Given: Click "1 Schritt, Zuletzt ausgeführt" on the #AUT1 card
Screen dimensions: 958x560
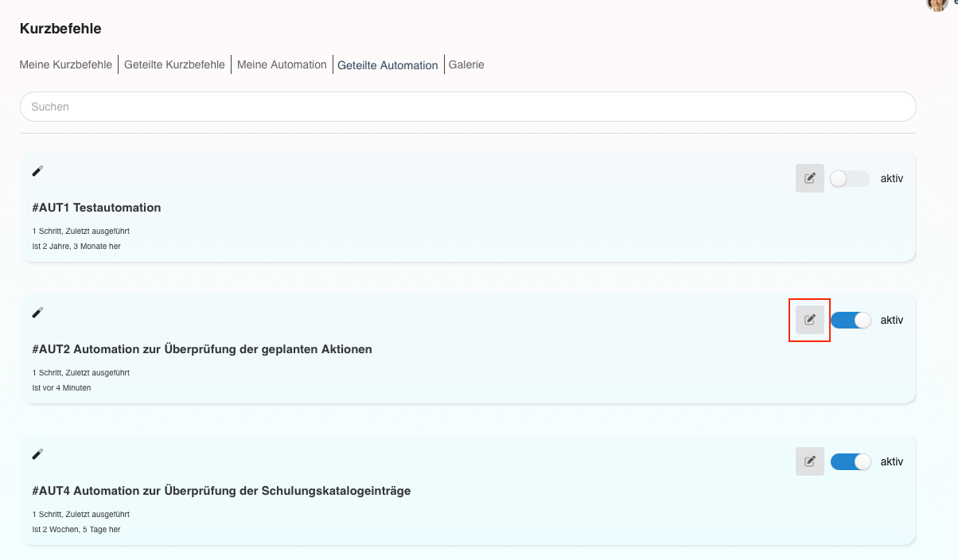Looking at the screenshot, I should [80, 231].
